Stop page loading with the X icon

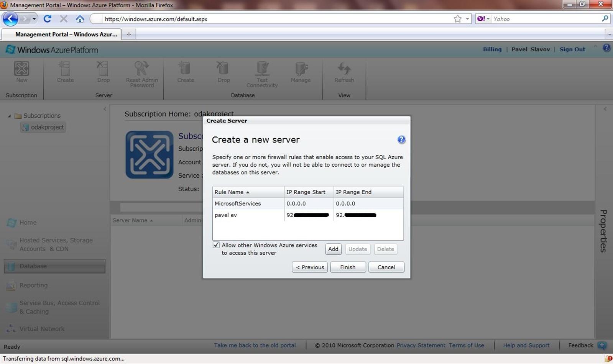[64, 19]
